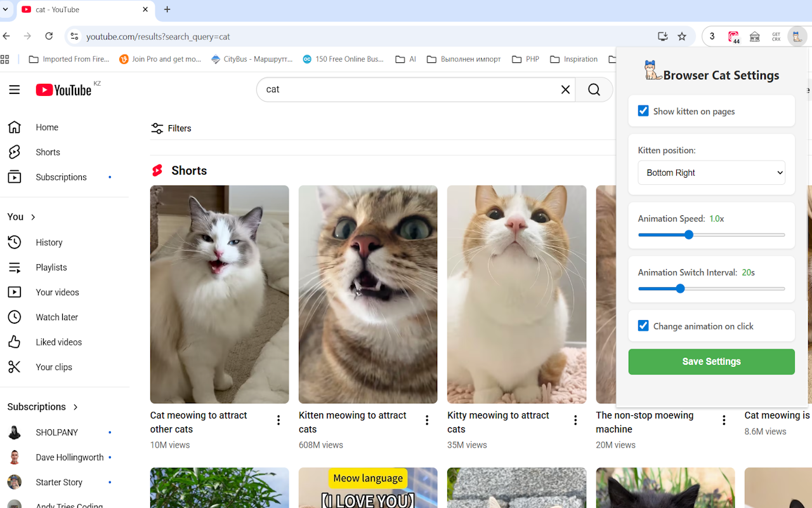This screenshot has width=812, height=508.
Task: Open the tab search dropdown arrow
Action: pyautogui.click(x=5, y=10)
